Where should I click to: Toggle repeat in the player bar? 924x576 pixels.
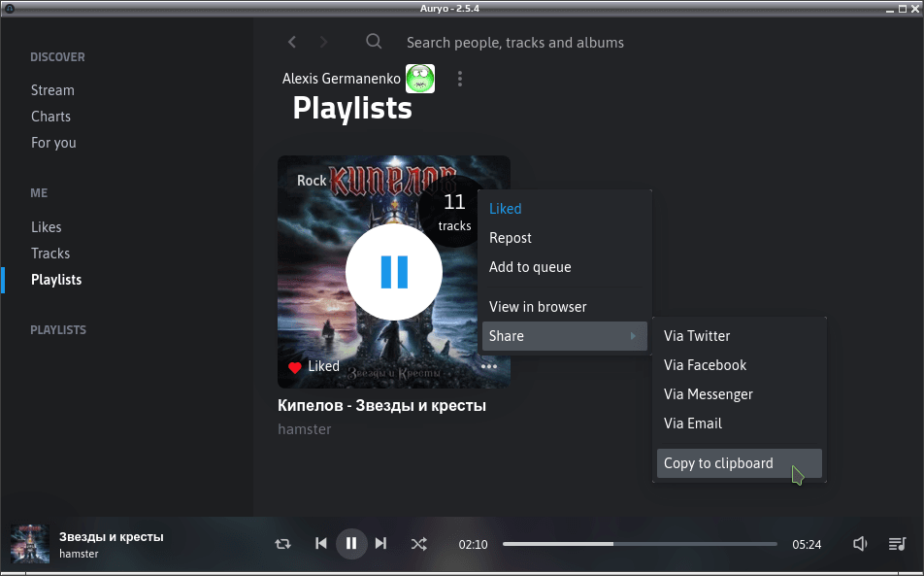point(282,544)
